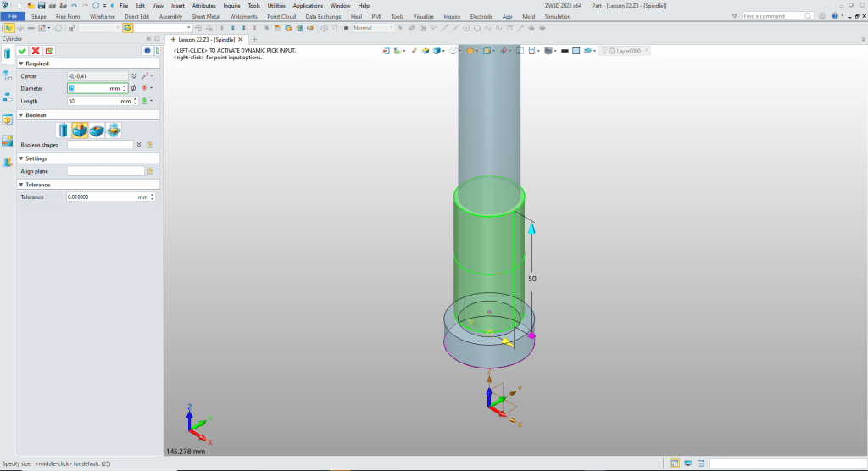Click the Save icon in quick access toolbar
Image resolution: width=868 pixels, height=471 pixels.
pos(40,5)
